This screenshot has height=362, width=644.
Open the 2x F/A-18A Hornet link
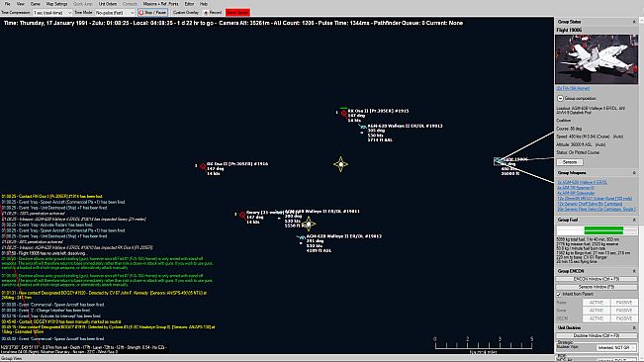pyautogui.click(x=573, y=88)
